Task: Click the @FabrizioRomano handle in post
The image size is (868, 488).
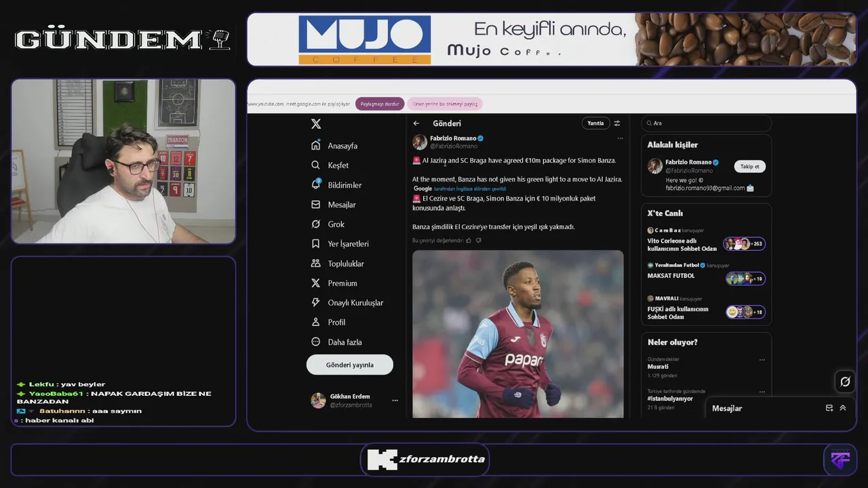Action: pos(454,146)
